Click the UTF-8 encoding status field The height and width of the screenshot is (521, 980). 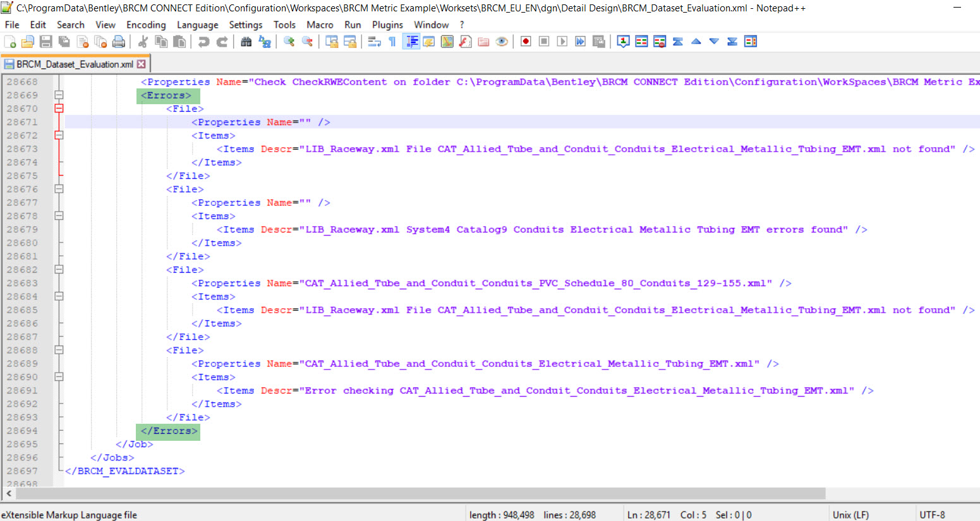(932, 515)
